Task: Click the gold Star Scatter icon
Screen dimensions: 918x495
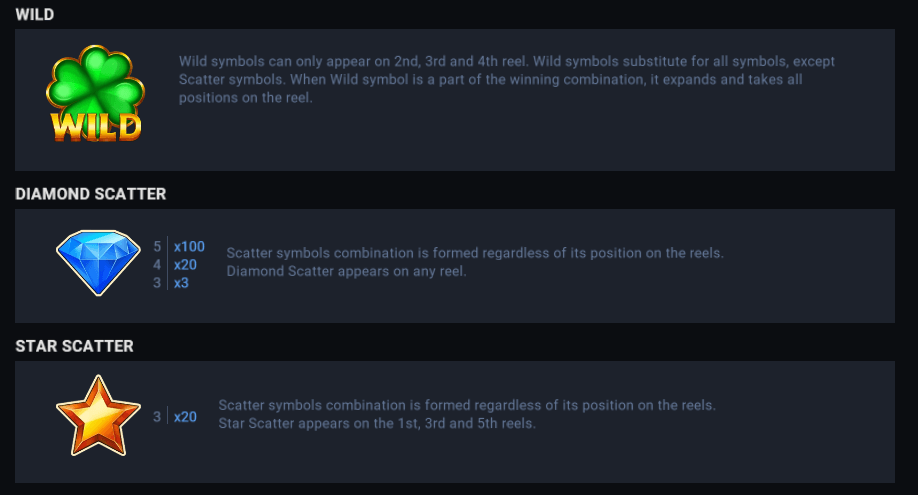Action: point(98,416)
